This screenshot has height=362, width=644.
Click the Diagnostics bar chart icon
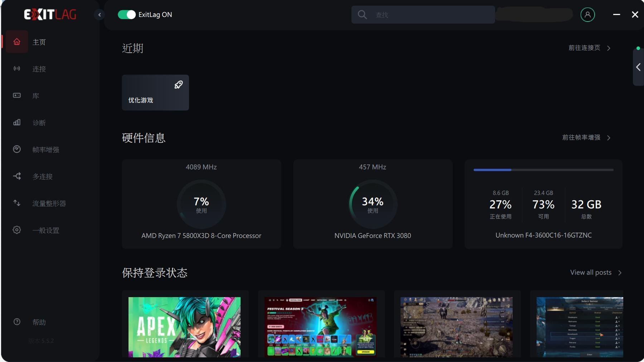tap(17, 122)
